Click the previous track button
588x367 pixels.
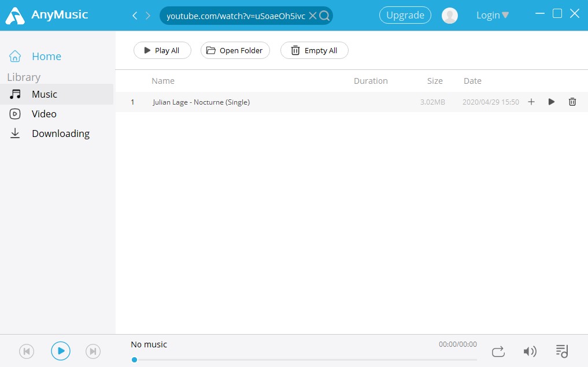click(x=27, y=351)
